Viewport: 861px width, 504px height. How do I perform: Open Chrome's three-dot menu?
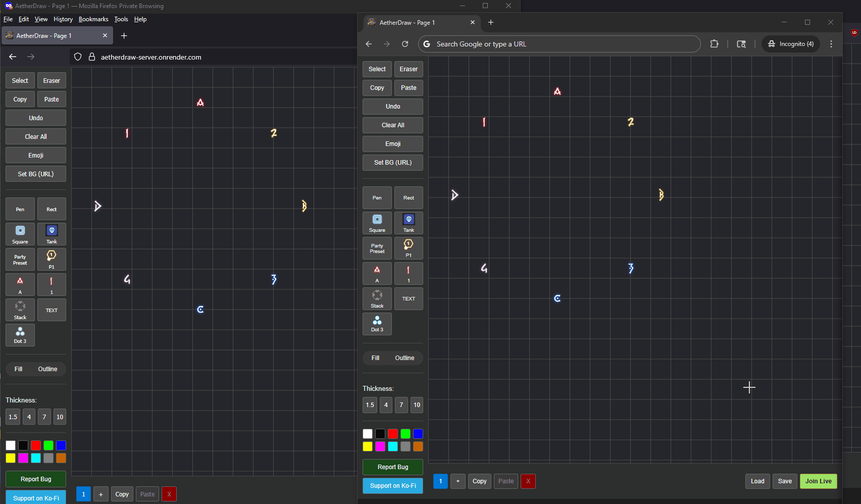[x=831, y=44]
